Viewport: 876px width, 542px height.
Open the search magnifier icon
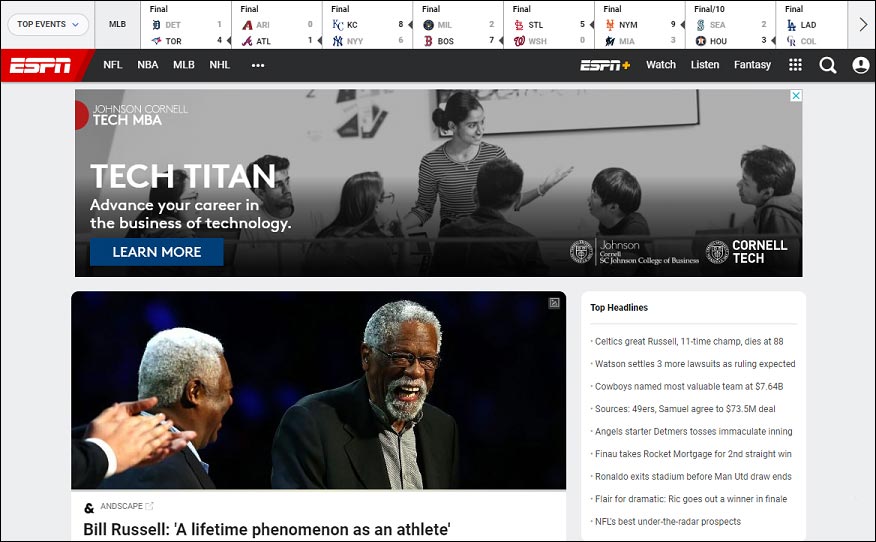tap(827, 65)
